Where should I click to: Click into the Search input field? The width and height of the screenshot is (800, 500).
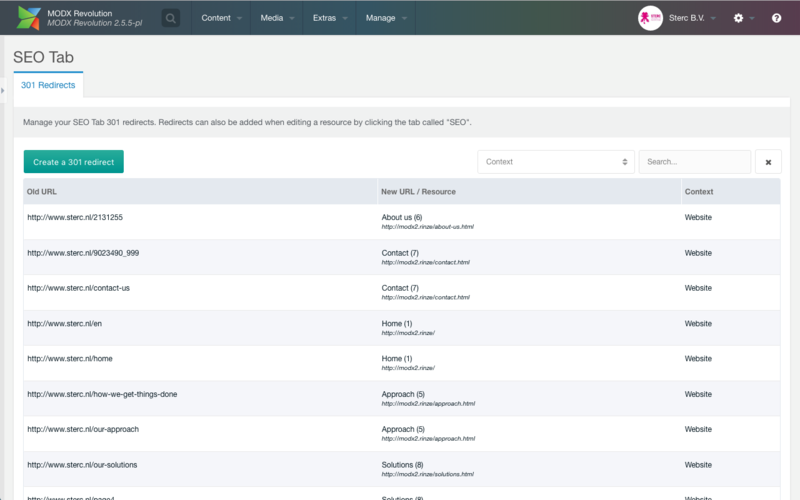point(694,162)
